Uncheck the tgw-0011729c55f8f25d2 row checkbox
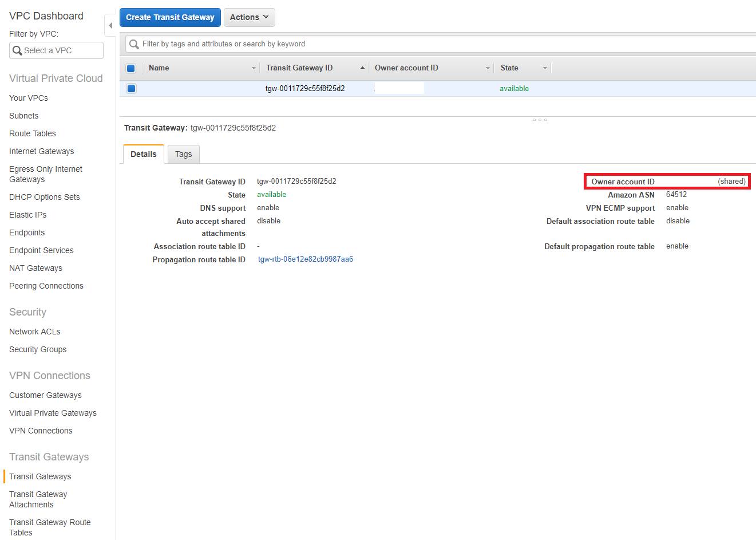Viewport: 756px width, 540px height. tap(131, 89)
